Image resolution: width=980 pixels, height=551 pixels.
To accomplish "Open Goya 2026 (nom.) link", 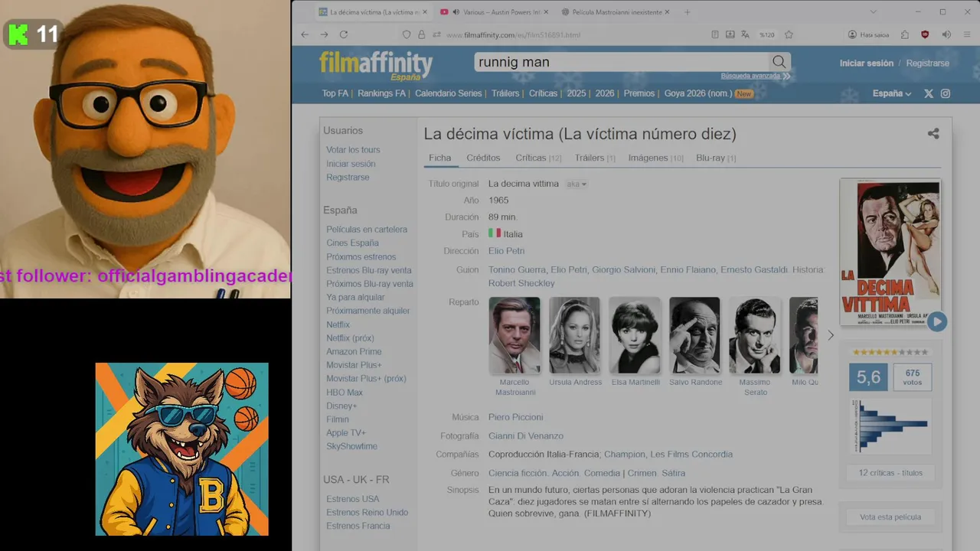I will [x=697, y=93].
